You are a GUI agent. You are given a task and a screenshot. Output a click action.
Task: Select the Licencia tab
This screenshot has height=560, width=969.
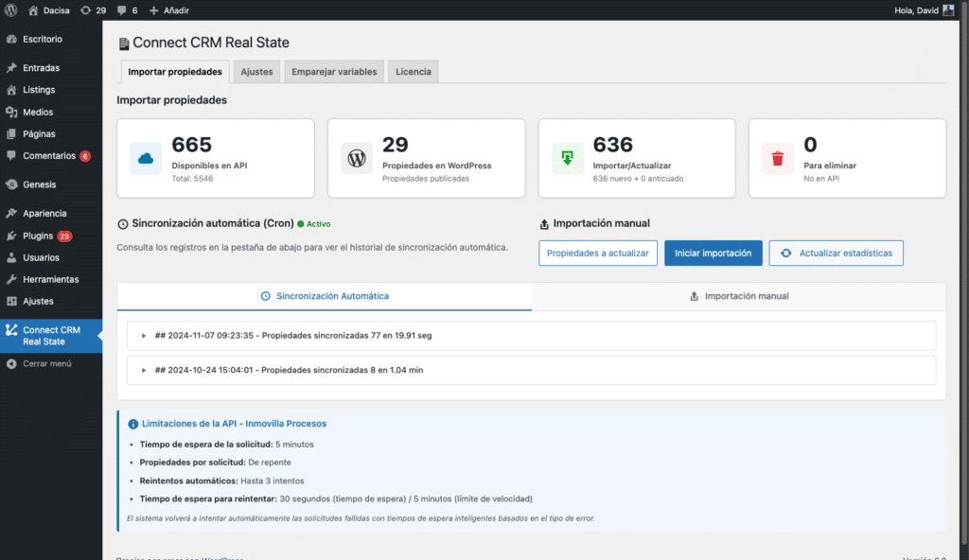pos(413,71)
